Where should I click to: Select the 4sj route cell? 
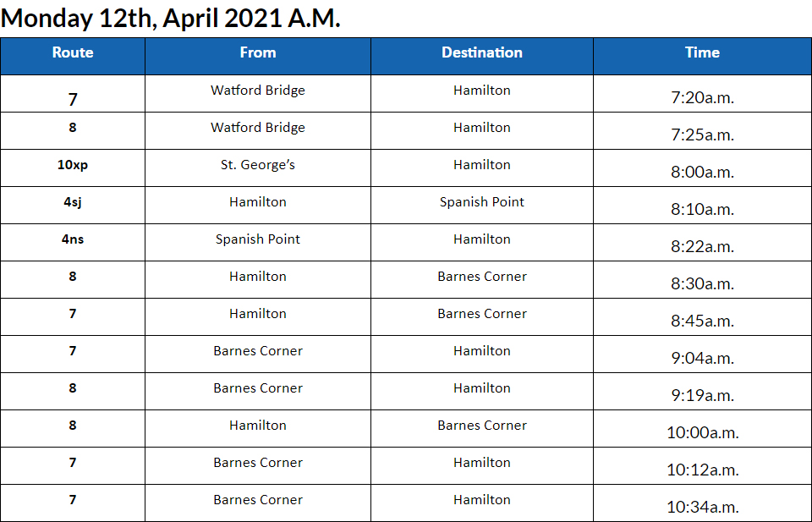[x=73, y=202]
